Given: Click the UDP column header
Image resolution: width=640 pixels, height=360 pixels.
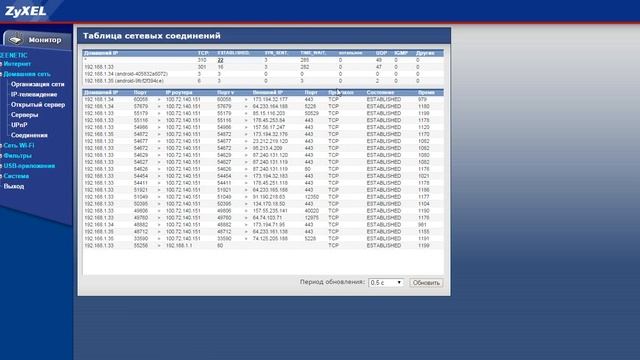Looking at the screenshot, I should 381,53.
